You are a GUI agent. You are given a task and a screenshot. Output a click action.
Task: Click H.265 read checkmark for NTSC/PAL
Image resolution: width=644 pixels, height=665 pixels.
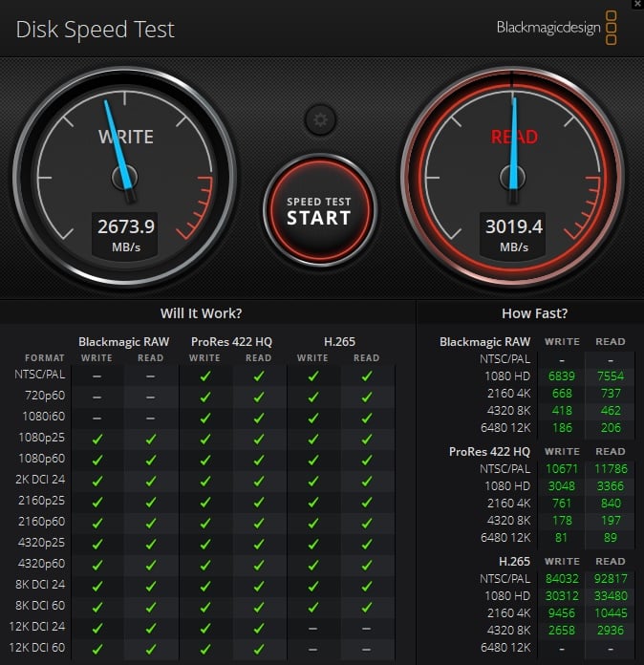click(x=367, y=376)
